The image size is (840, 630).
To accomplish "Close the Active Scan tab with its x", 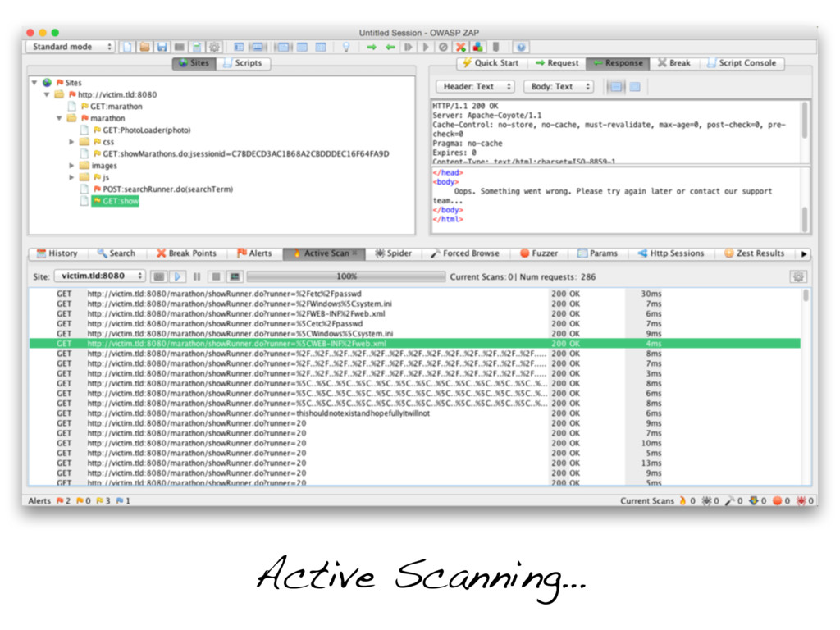I will pos(354,253).
